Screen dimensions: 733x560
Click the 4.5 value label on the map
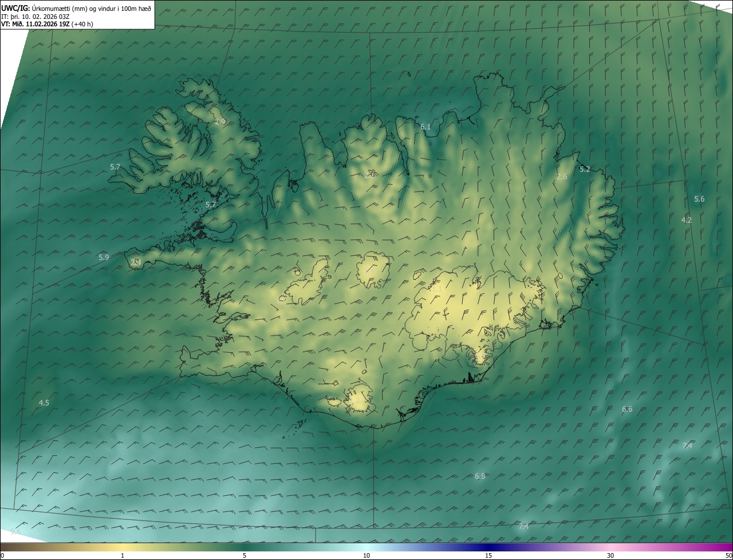44,403
